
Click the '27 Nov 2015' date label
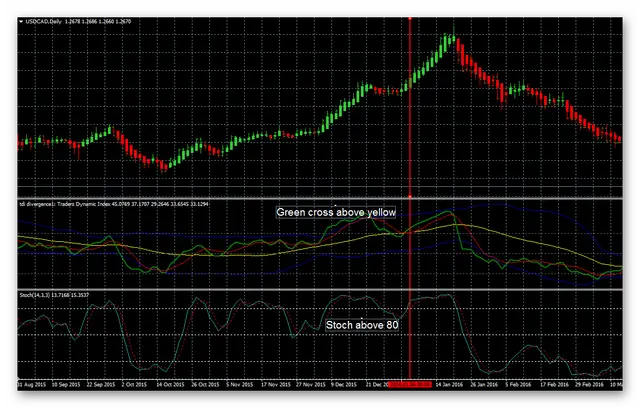pos(311,384)
